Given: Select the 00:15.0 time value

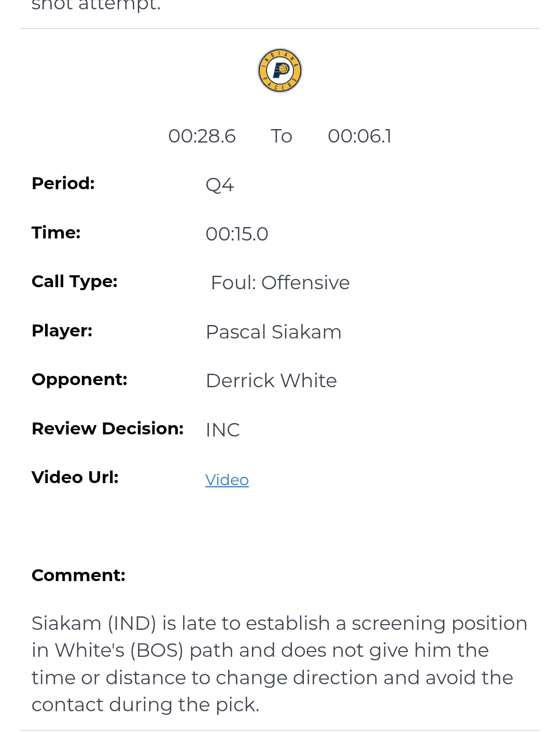Looking at the screenshot, I should (x=237, y=234).
